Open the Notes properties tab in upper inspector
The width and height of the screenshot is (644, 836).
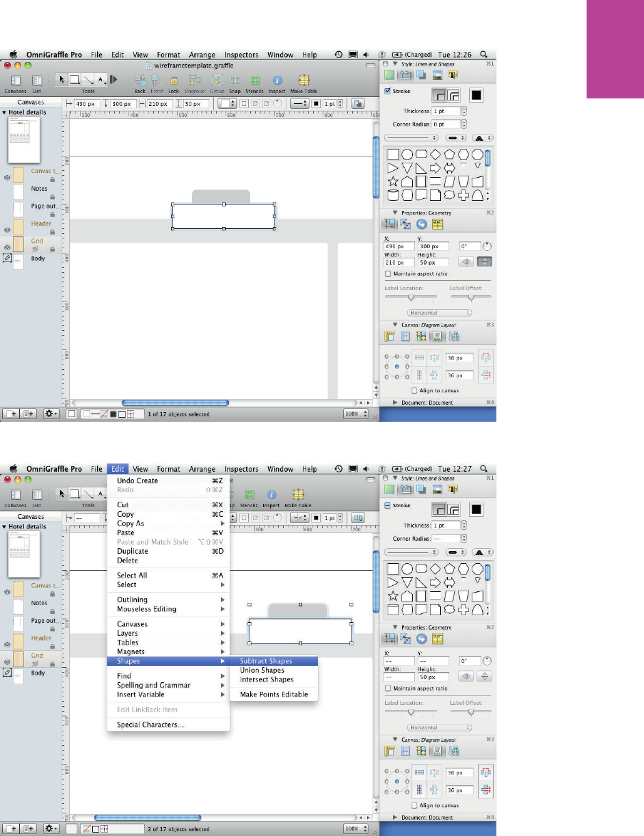click(x=437, y=223)
